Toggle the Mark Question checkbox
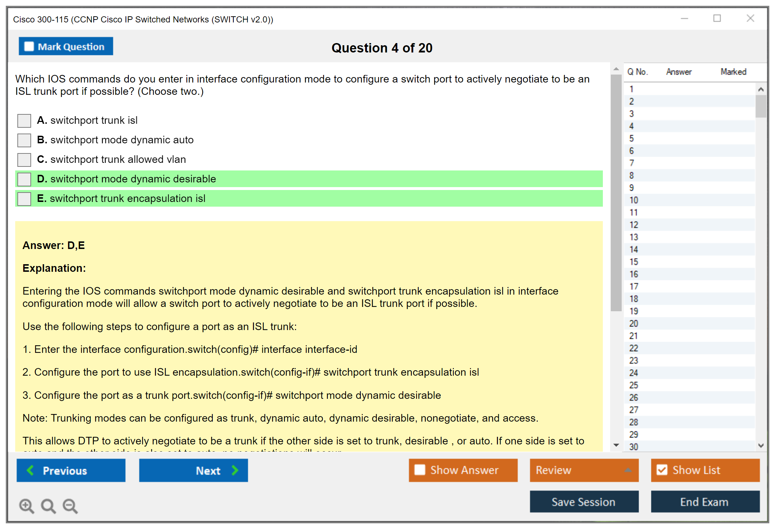Image resolution: width=778 pixels, height=532 pixels. 29,46
